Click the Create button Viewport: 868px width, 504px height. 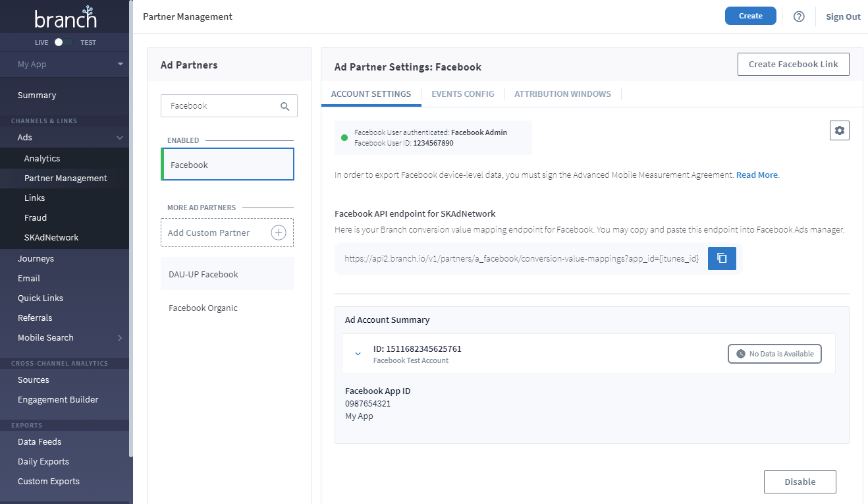click(751, 16)
